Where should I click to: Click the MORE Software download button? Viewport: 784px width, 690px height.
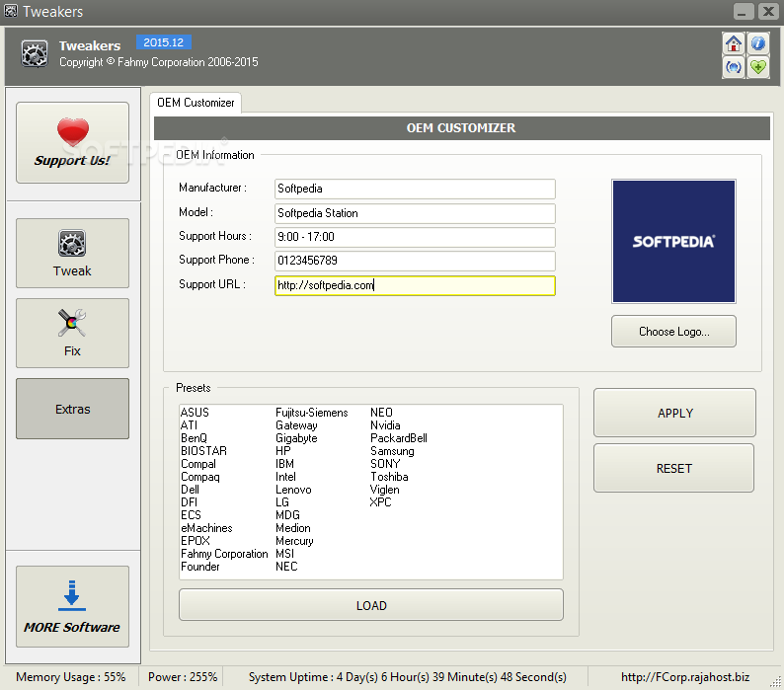72,606
